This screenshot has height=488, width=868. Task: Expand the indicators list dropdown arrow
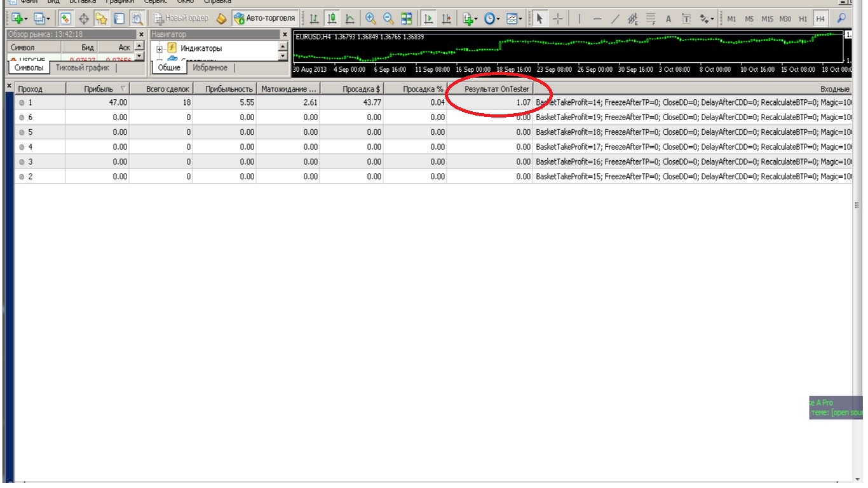[477, 18]
